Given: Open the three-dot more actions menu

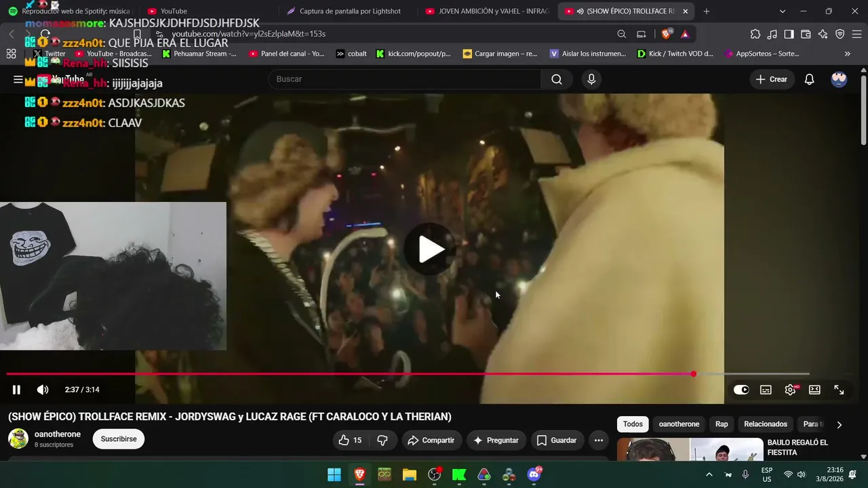Looking at the screenshot, I should (x=598, y=441).
